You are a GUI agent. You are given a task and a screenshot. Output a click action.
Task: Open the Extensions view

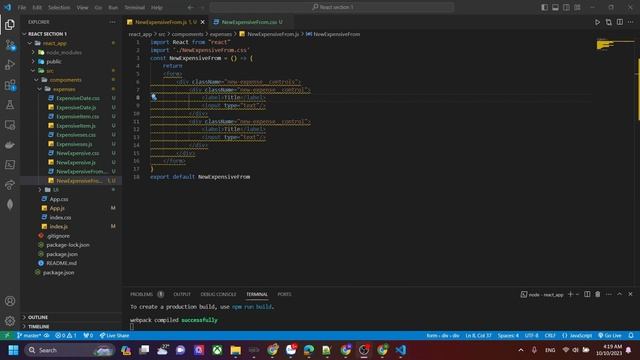pos(10,85)
